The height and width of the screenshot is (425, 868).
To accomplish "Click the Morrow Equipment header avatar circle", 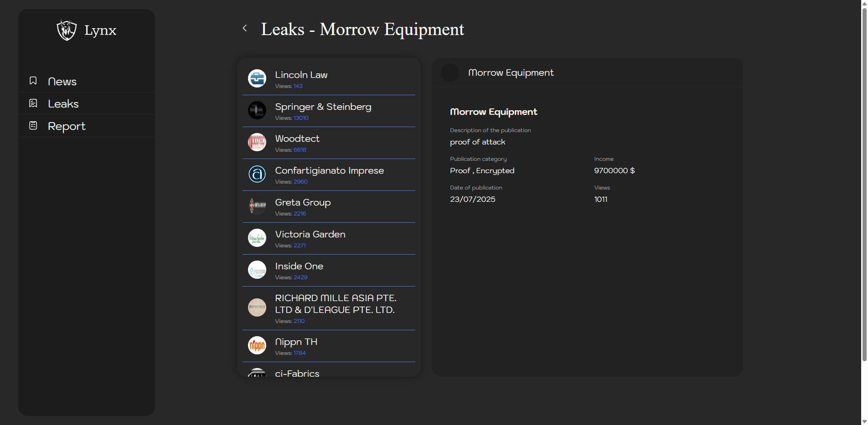I will tap(450, 73).
